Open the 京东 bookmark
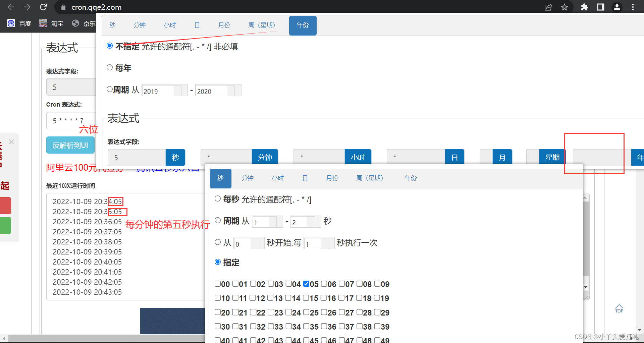Image resolution: width=644 pixels, height=343 pixels. (84, 23)
